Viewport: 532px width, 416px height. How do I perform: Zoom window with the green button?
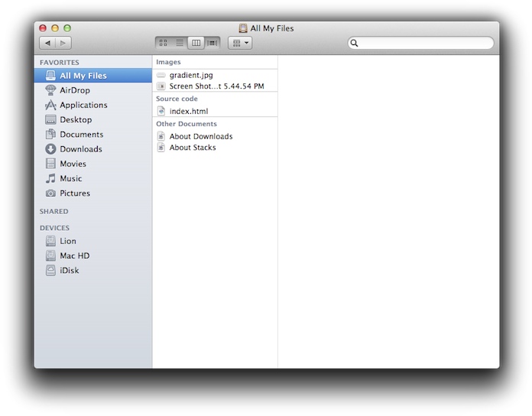coord(67,28)
